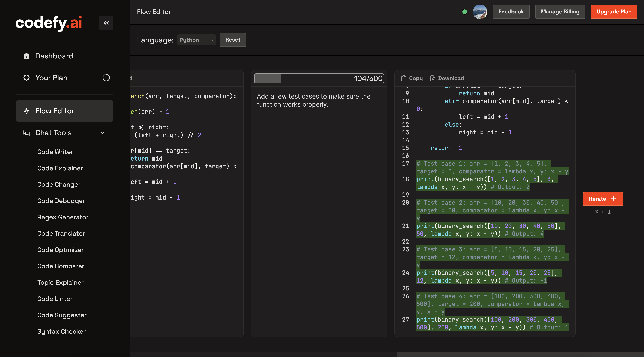Open Code Writer tool

coord(55,152)
